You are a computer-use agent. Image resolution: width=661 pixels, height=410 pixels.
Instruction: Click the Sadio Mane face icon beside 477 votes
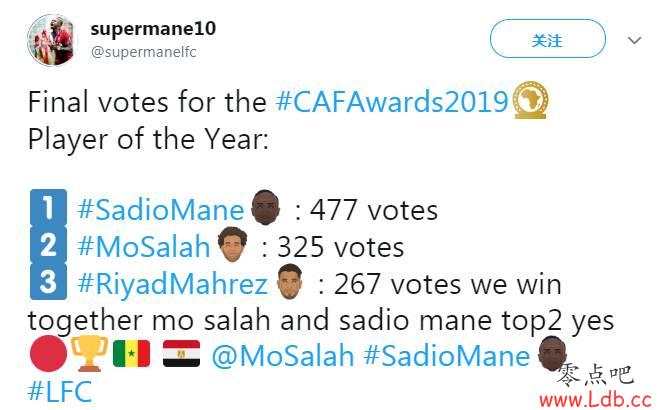(x=264, y=209)
